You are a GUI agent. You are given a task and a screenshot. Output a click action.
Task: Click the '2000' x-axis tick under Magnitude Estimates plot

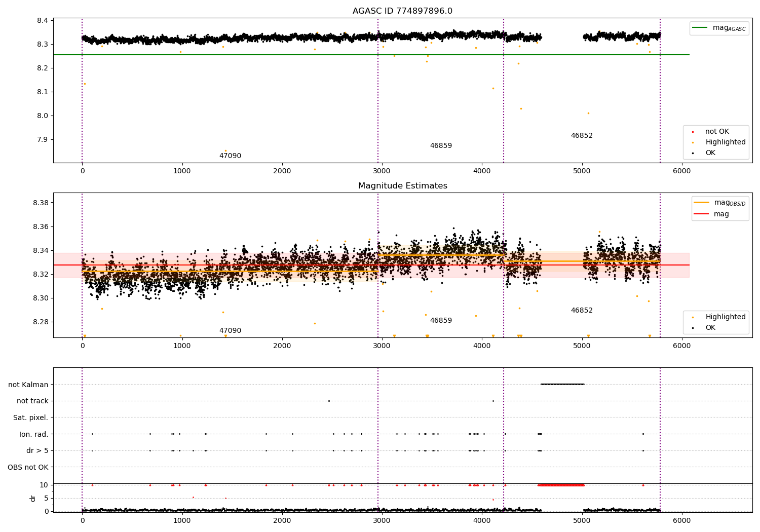click(x=282, y=346)
